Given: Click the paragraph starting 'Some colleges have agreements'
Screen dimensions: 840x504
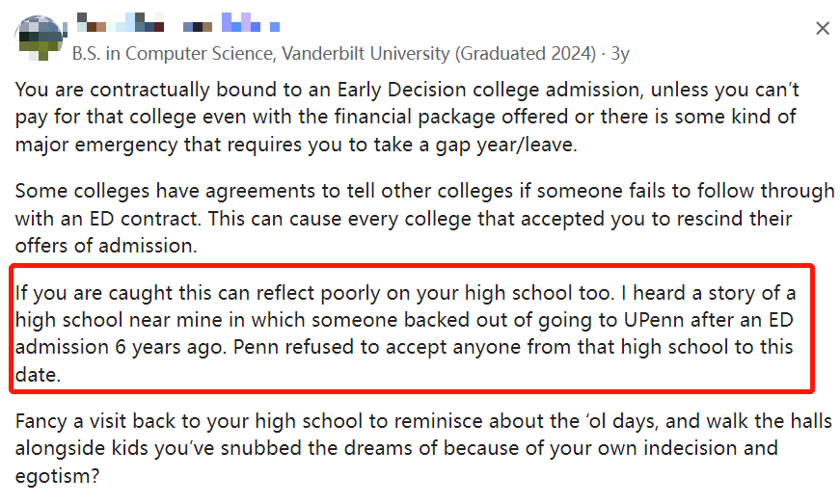Looking at the screenshot, I should (424, 218).
